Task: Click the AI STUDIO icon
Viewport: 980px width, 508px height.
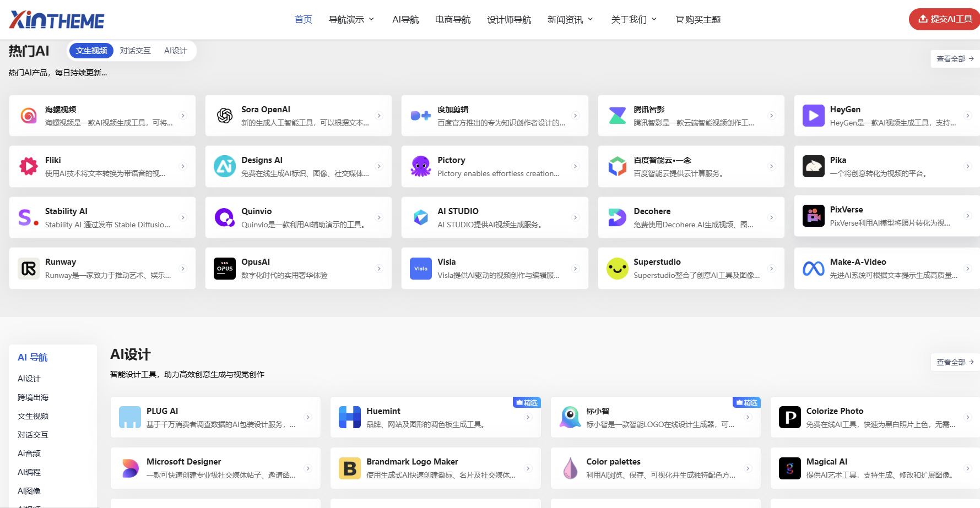Action: point(421,217)
